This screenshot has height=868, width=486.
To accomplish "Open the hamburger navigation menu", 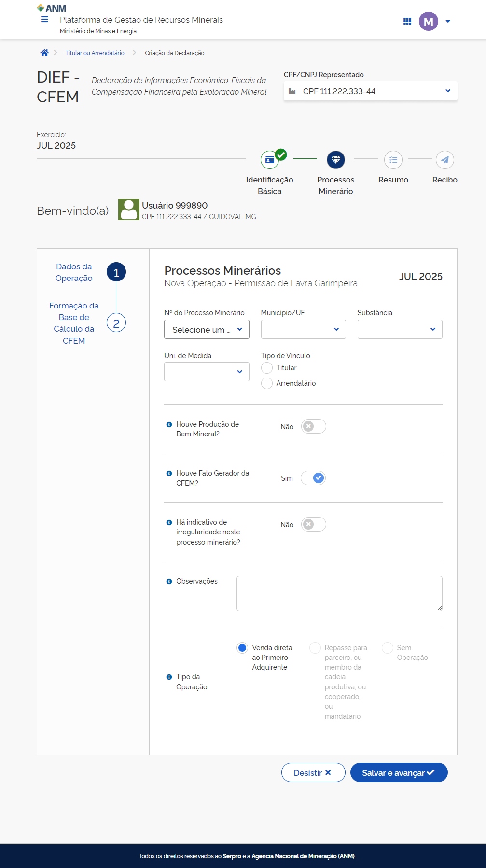I will [44, 20].
